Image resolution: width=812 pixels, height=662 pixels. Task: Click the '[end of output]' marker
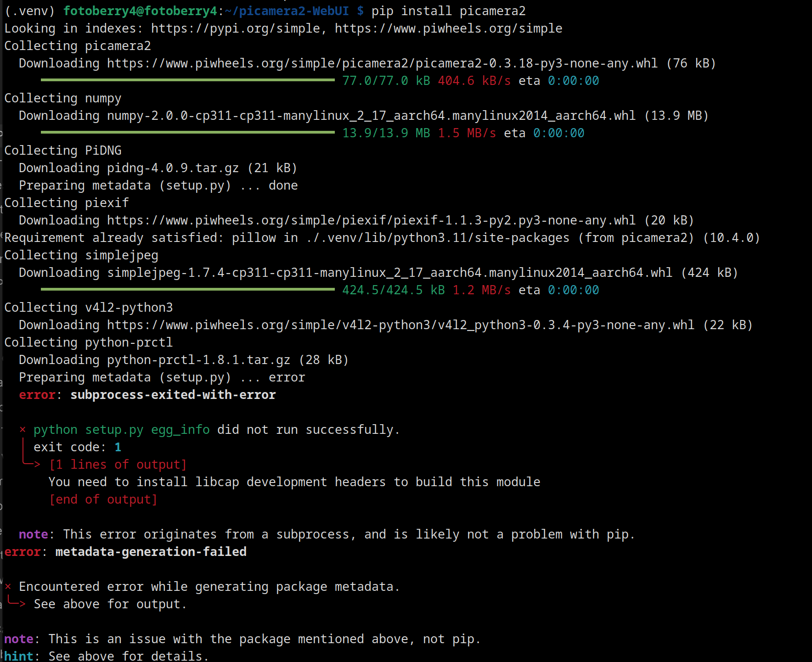(103, 499)
